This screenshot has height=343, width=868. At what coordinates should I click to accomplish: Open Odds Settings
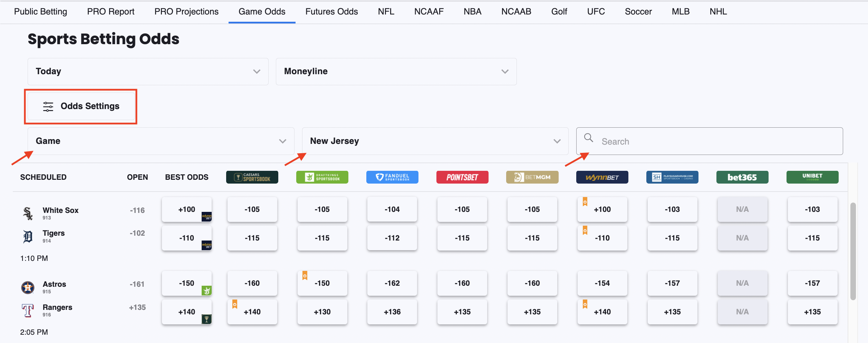pos(81,106)
